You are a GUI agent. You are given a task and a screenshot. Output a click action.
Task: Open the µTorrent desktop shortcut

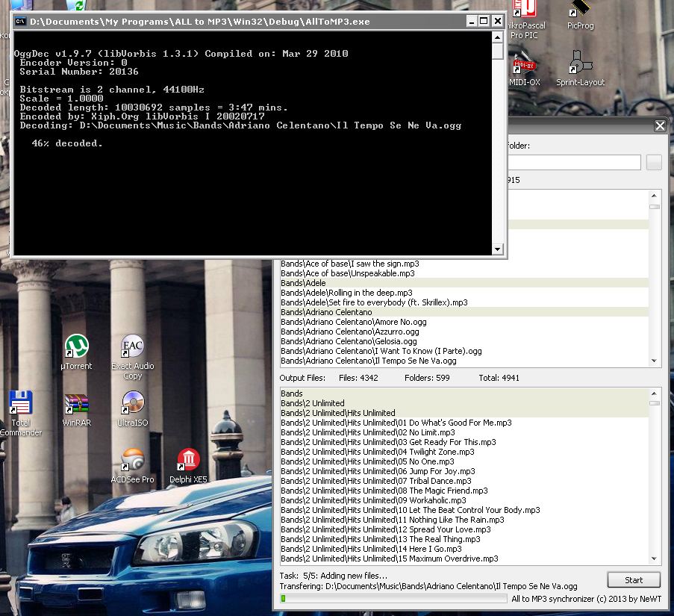(76, 347)
